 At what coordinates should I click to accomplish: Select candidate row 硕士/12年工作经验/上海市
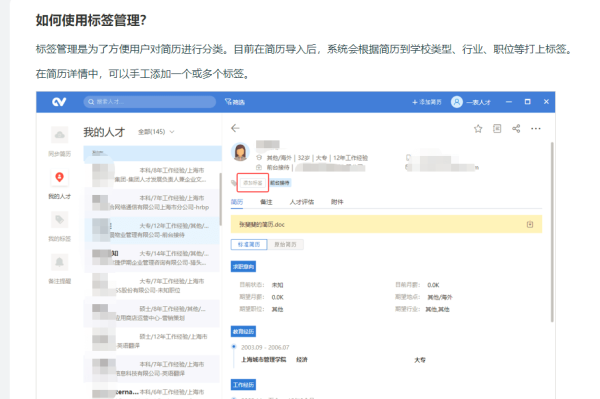click(152, 341)
